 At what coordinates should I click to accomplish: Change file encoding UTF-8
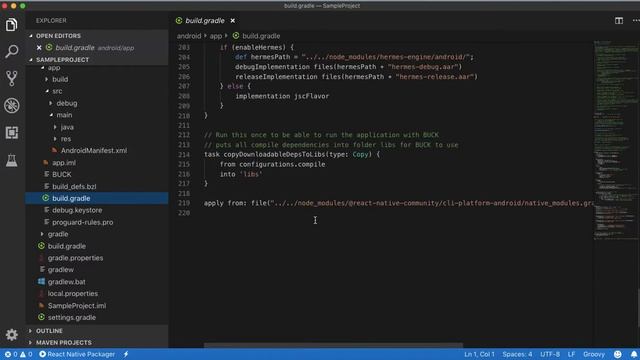(550, 354)
